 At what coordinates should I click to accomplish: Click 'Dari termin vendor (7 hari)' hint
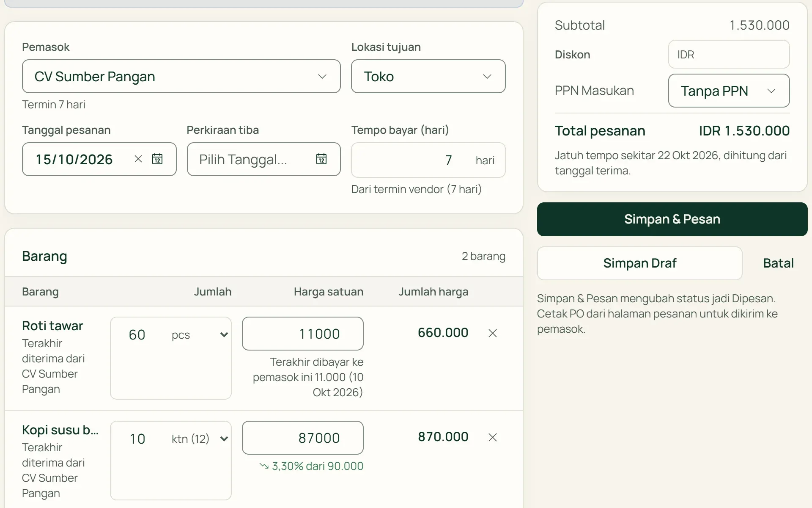coord(417,189)
